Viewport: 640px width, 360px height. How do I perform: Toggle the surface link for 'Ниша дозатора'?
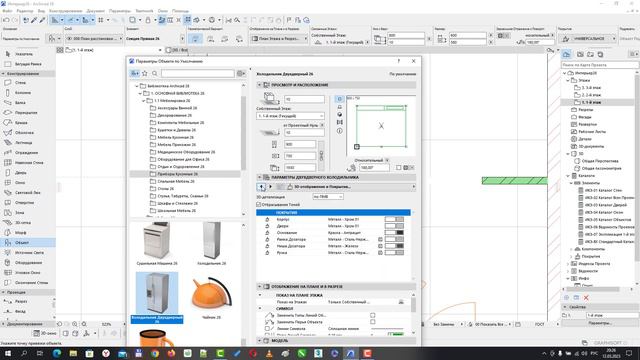click(x=380, y=246)
